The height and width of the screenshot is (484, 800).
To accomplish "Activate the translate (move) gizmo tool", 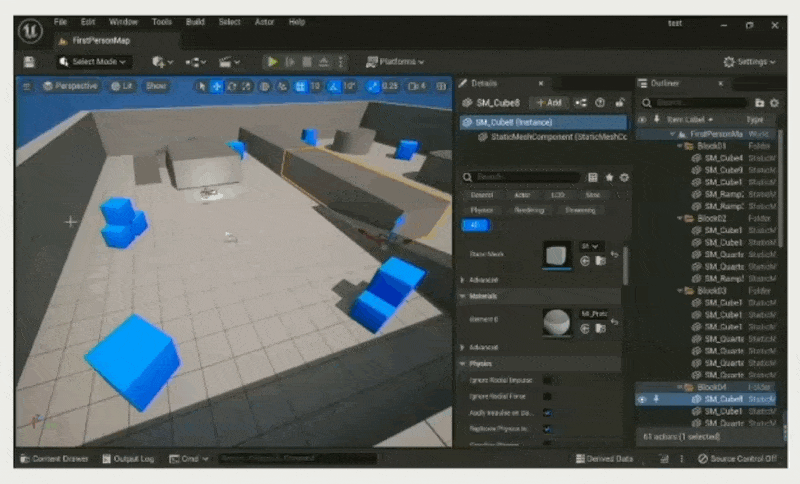I will tap(217, 87).
